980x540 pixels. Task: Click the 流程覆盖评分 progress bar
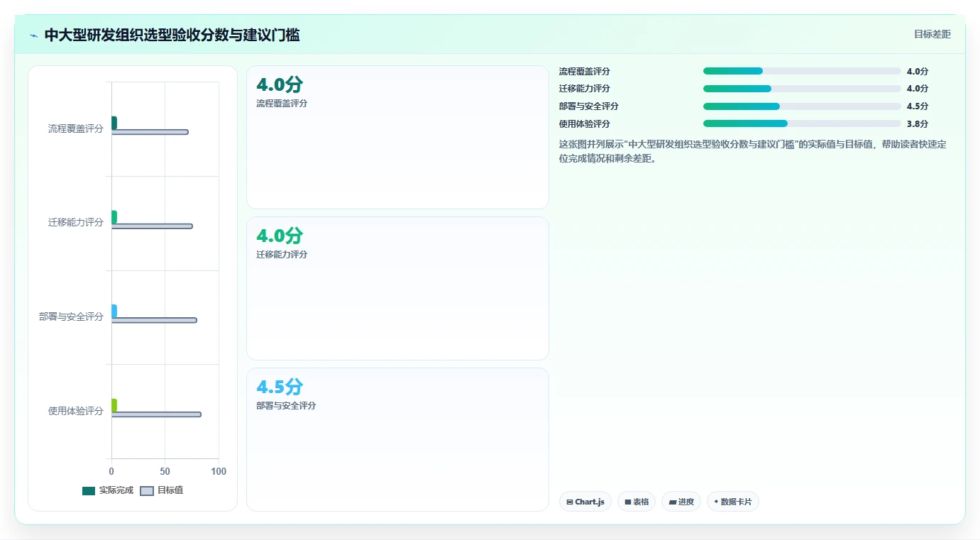coord(802,71)
